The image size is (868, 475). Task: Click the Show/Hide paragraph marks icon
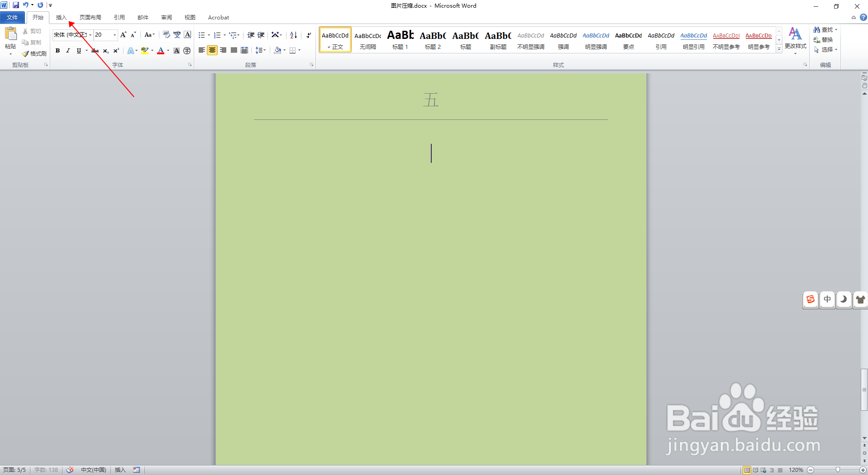click(309, 35)
